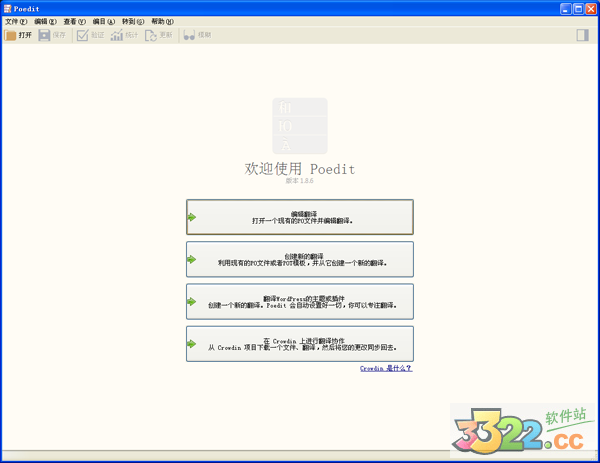600x463 pixels.
Task: Toggle the sidebar panel icon at toolbar right
Action: click(582, 35)
